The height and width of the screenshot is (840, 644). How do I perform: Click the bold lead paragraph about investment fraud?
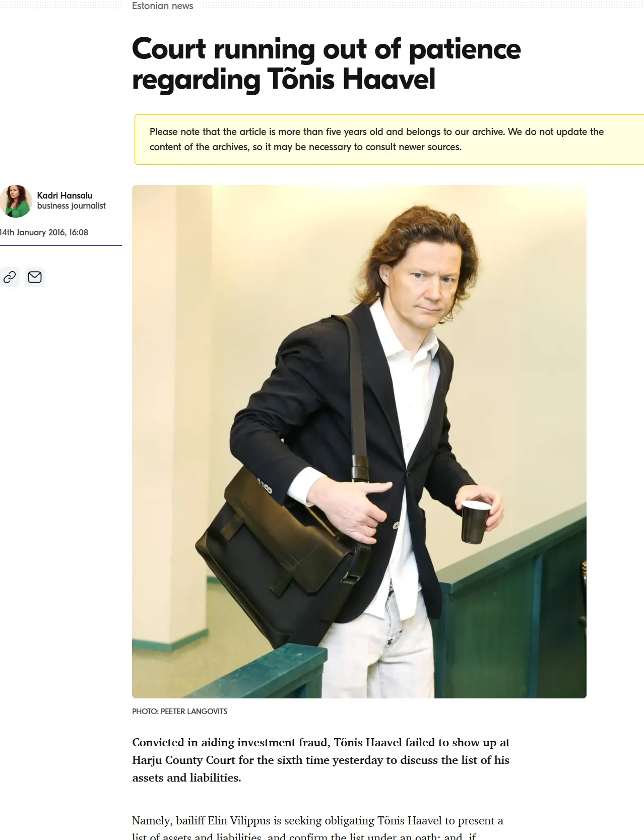click(x=321, y=760)
